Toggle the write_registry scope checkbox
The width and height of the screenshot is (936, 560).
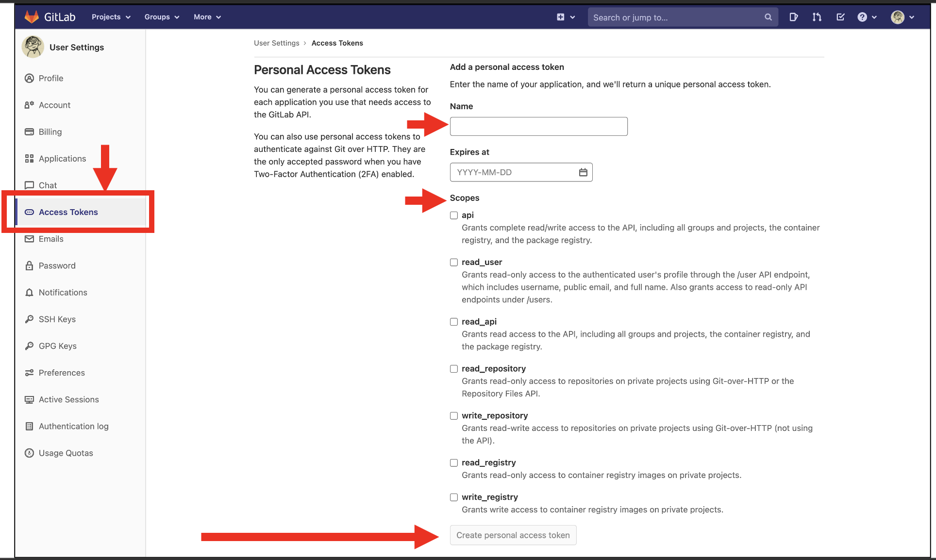pyautogui.click(x=454, y=497)
